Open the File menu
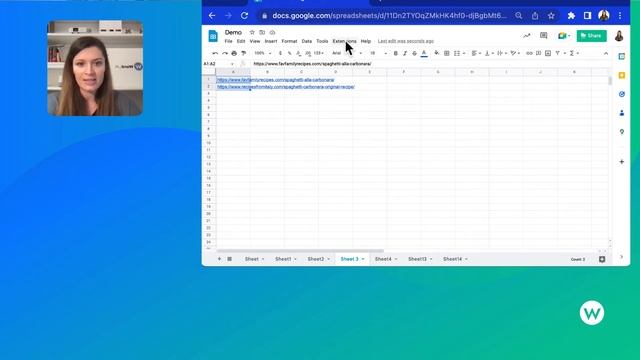The height and width of the screenshot is (360, 640). click(228, 41)
